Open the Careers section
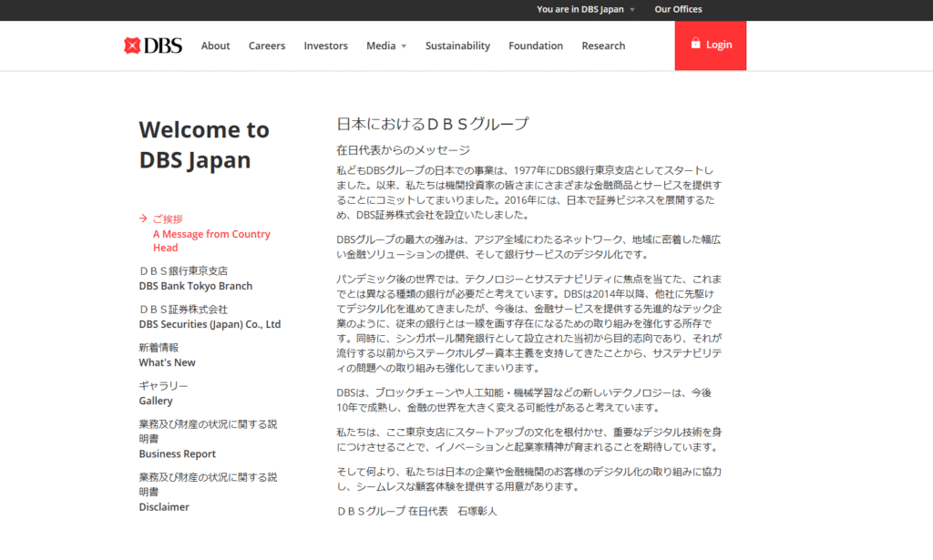The image size is (933, 560). tap(266, 45)
